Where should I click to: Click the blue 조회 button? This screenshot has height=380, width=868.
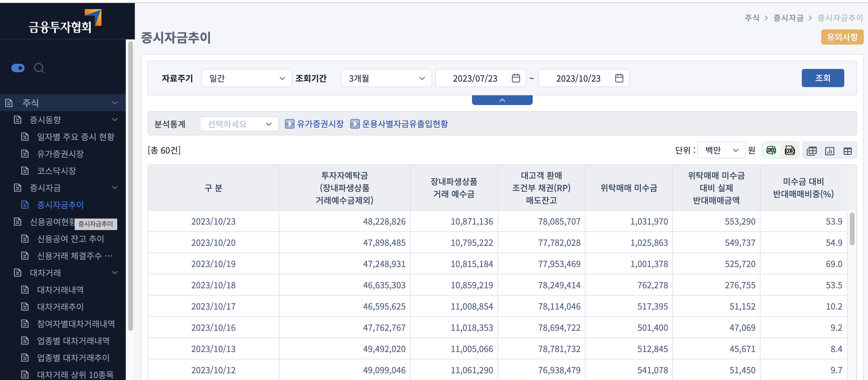click(822, 78)
